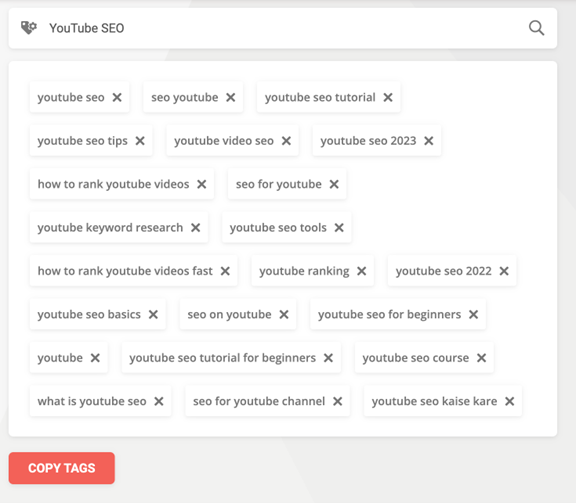Remove the 'youtube seo' tag
The image size is (576, 503).
117,97
